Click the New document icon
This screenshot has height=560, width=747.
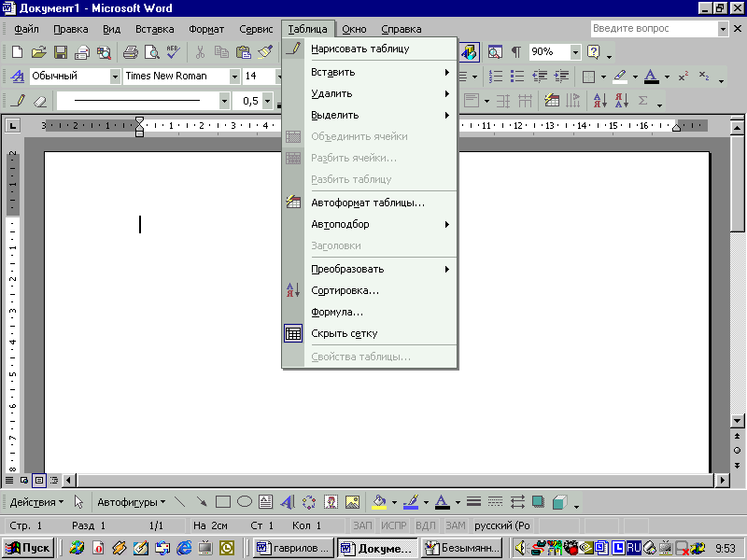click(x=17, y=52)
